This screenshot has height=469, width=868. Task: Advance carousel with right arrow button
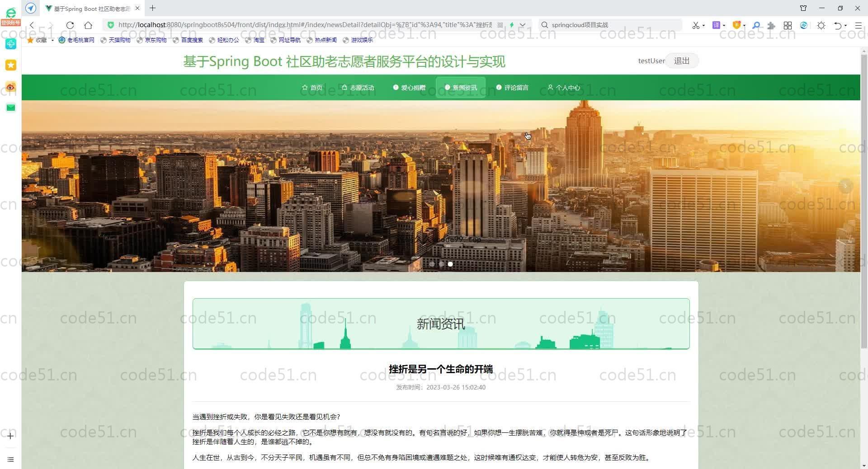[x=845, y=186]
